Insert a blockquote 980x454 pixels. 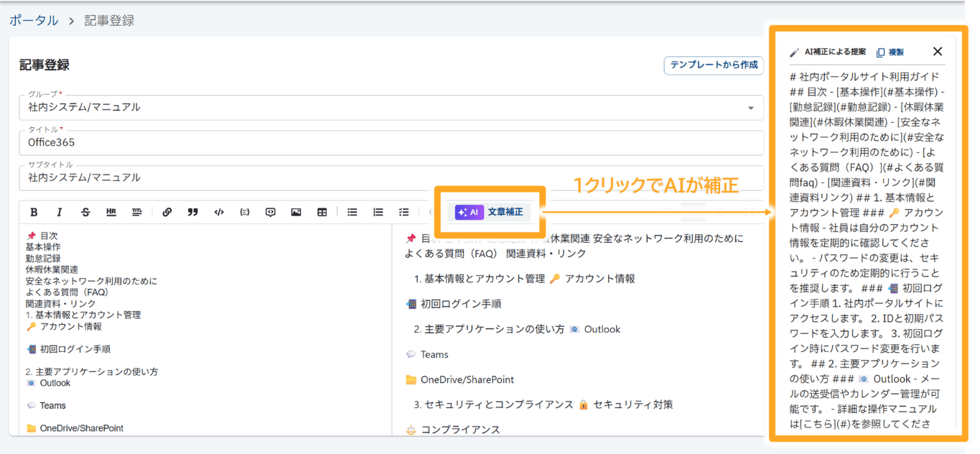tap(192, 211)
